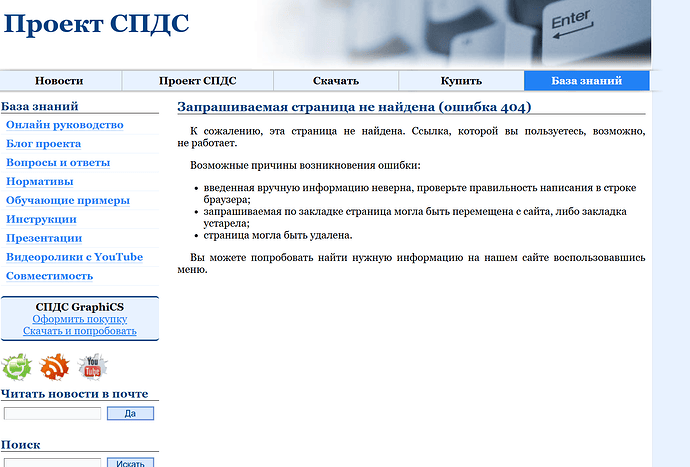Open the Купить menu tab
The image size is (690, 467).
tap(461, 81)
